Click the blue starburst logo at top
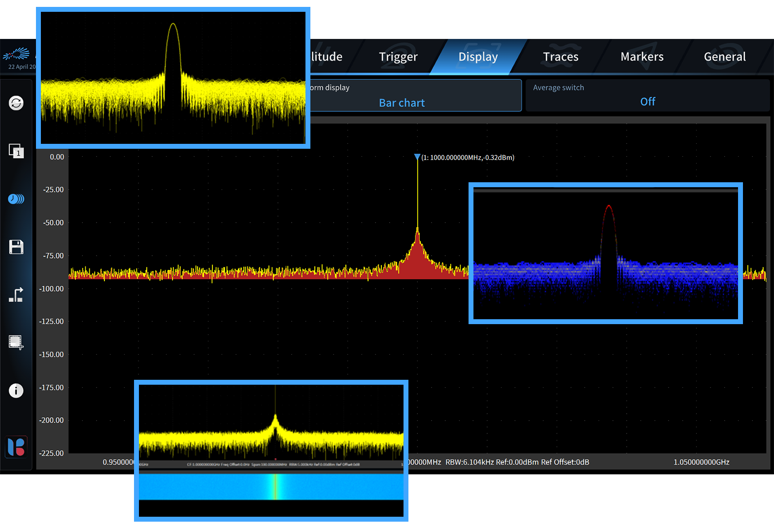The image size is (774, 532). pos(17,54)
